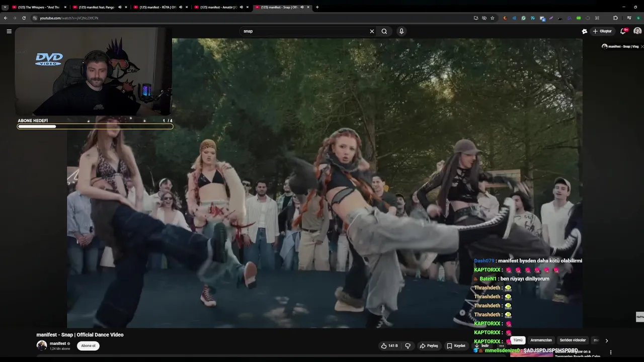Viewport: 644px width, 362px height.
Task: Open options menu for recommended Tasmanian Beach video
Action: point(611,352)
